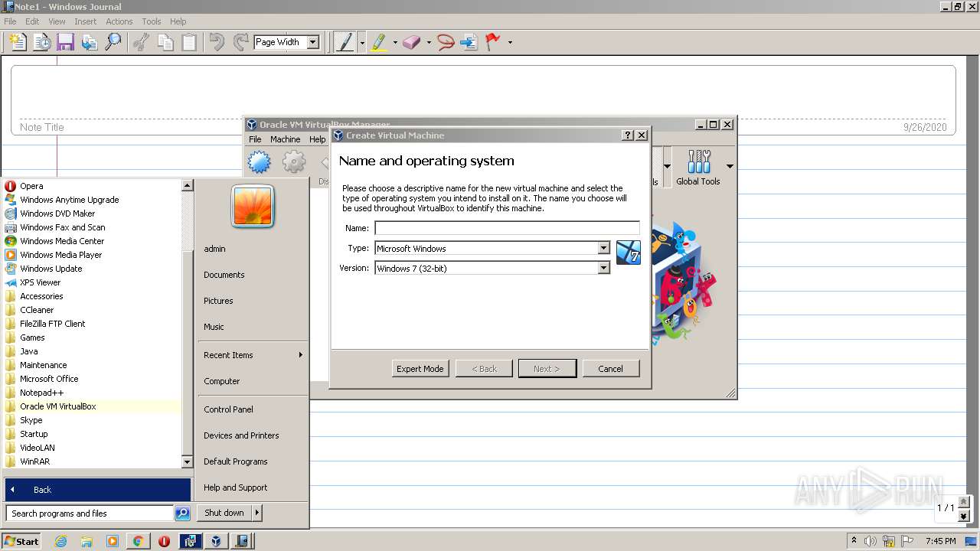Open the Page Width zoom dropdown
Viewport: 980px width, 551px height.
click(x=312, y=42)
